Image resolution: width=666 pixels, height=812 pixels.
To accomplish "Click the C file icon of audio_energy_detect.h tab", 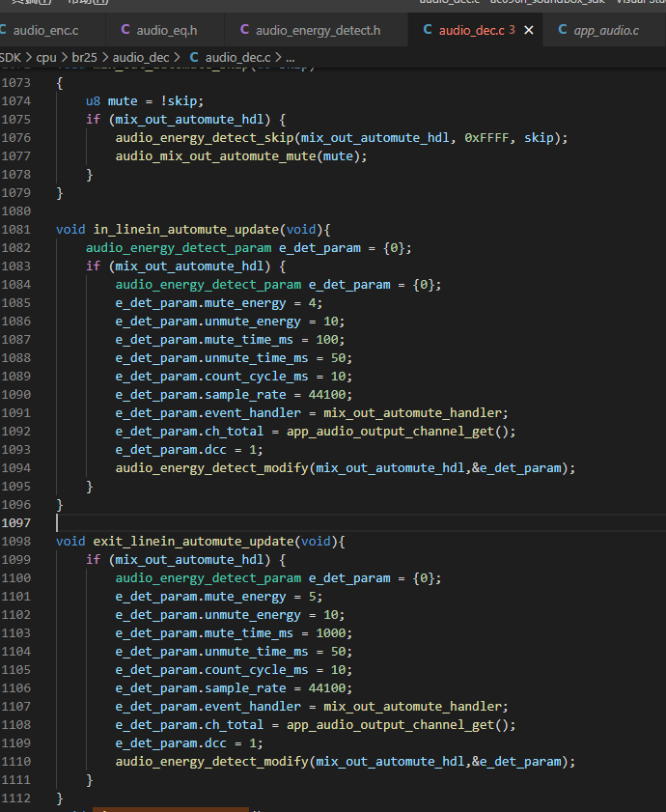I will [244, 30].
